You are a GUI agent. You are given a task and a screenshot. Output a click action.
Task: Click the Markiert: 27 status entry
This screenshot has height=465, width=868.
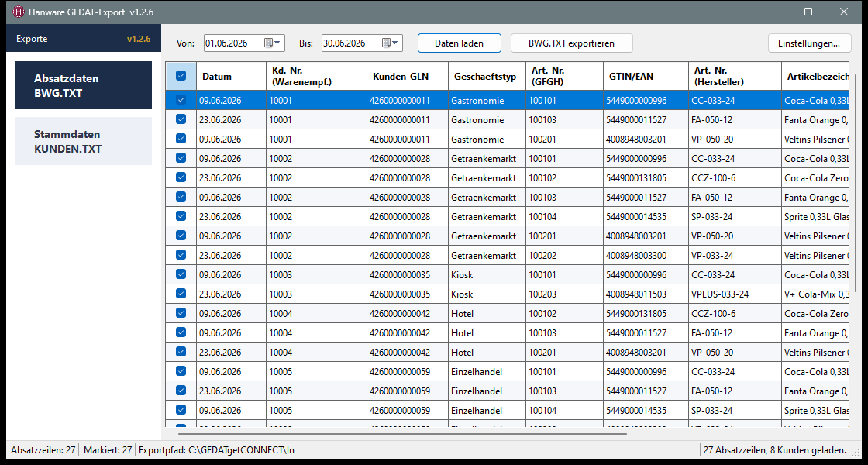tap(108, 450)
